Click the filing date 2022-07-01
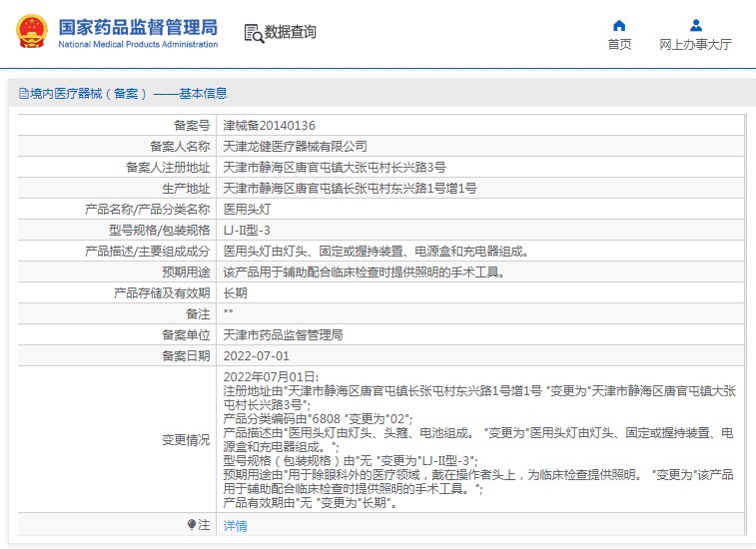This screenshot has height=549, width=756. [x=256, y=355]
